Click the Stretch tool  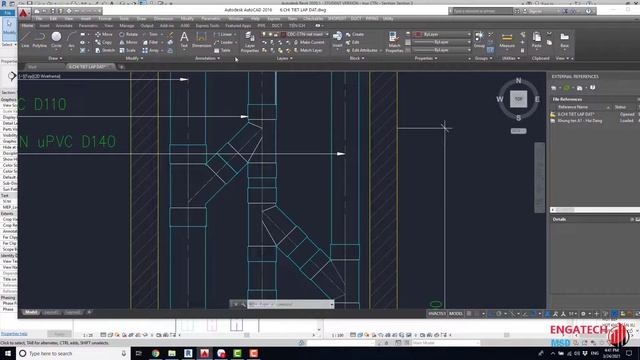click(x=105, y=50)
